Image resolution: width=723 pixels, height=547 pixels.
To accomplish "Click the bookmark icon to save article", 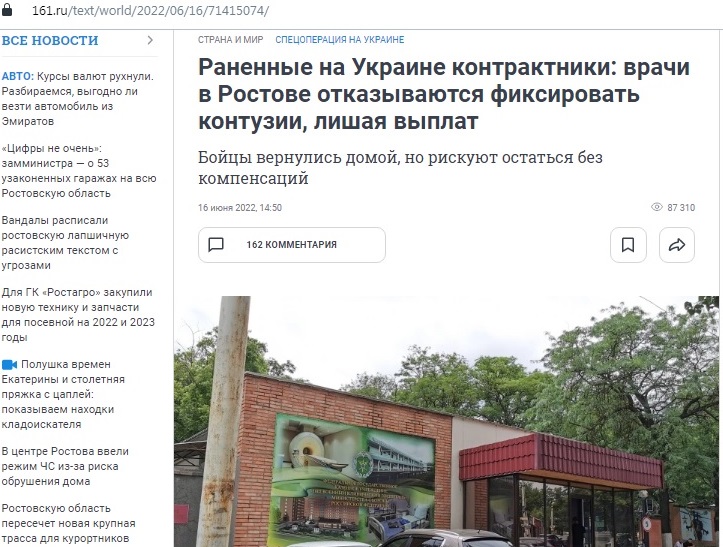I will [628, 245].
